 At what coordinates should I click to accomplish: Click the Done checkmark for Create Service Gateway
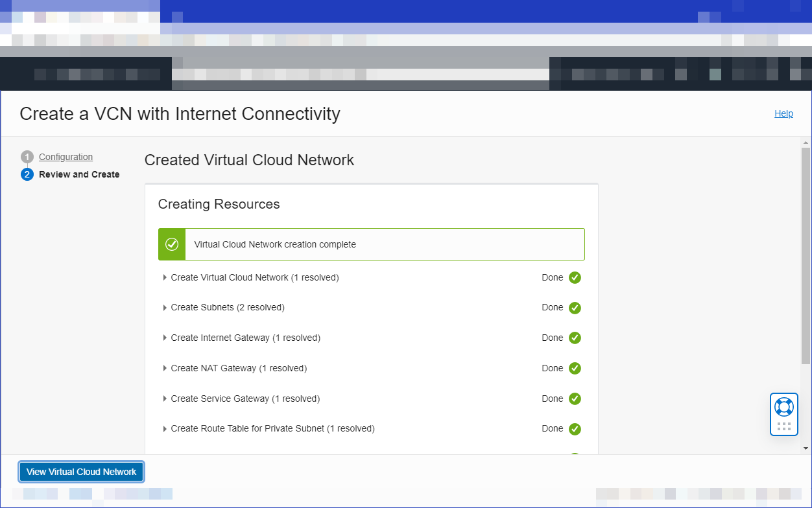pos(574,398)
